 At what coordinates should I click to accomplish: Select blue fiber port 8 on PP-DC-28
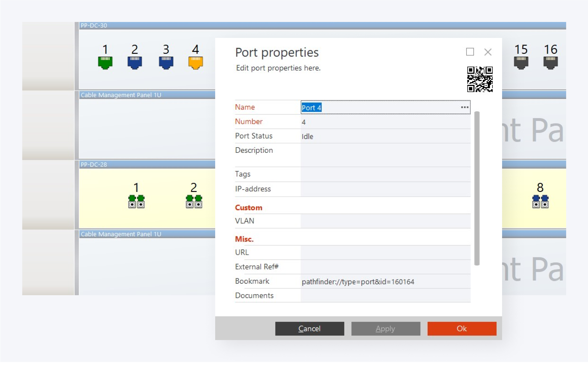540,201
